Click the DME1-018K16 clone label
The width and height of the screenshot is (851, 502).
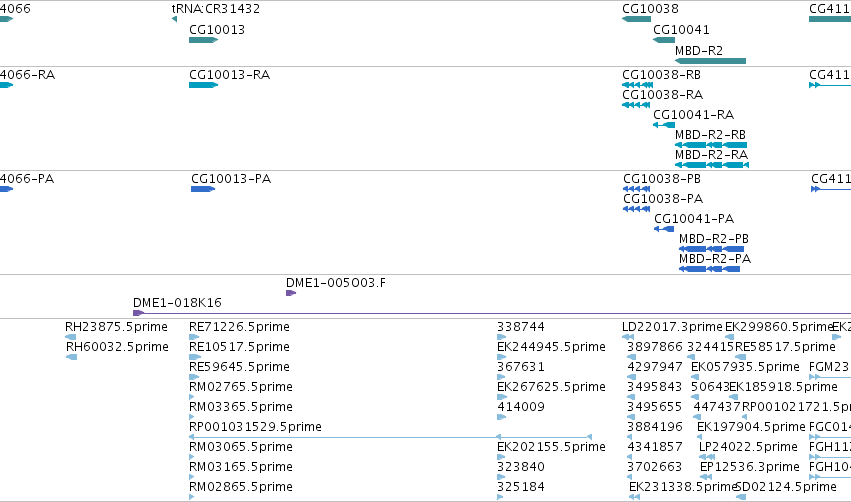pos(177,303)
